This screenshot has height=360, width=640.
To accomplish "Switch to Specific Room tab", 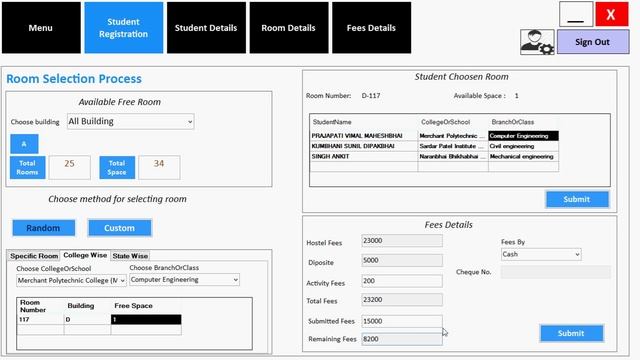I will 34,256.
